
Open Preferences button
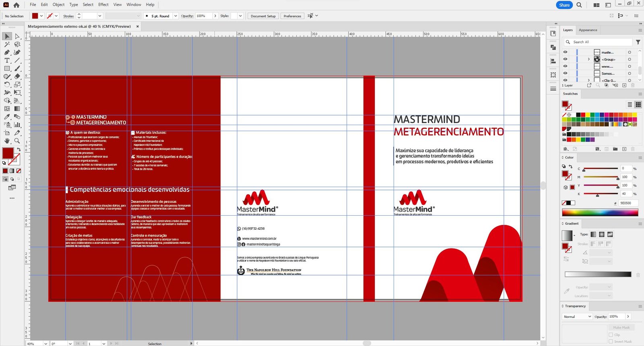tap(292, 16)
